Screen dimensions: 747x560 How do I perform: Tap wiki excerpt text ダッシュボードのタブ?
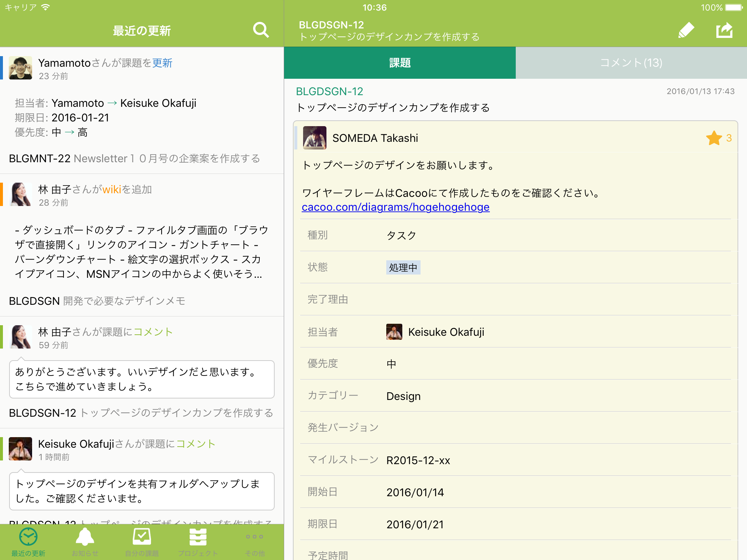tap(142, 252)
